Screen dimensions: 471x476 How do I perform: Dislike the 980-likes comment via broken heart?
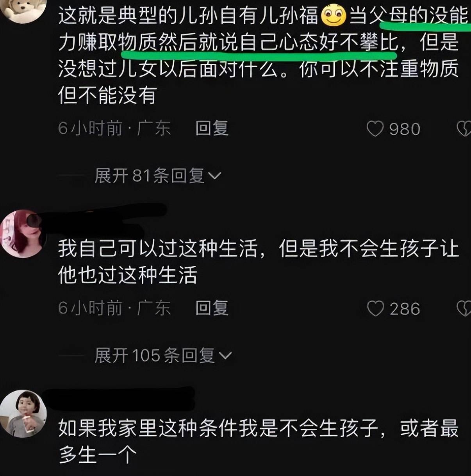point(464,129)
